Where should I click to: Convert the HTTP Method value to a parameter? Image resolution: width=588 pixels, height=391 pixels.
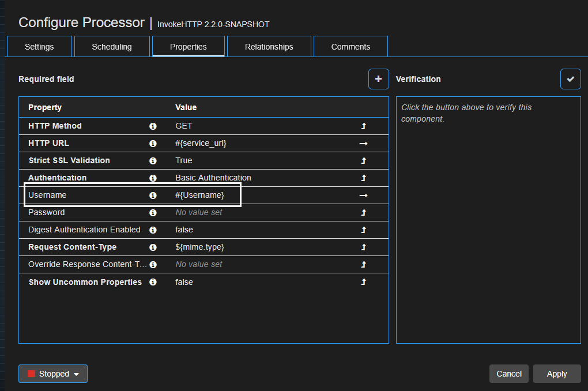point(363,126)
